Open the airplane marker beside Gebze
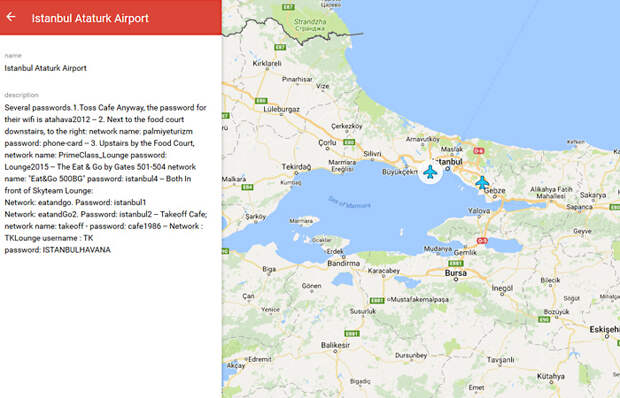This screenshot has width=620, height=398. click(482, 183)
